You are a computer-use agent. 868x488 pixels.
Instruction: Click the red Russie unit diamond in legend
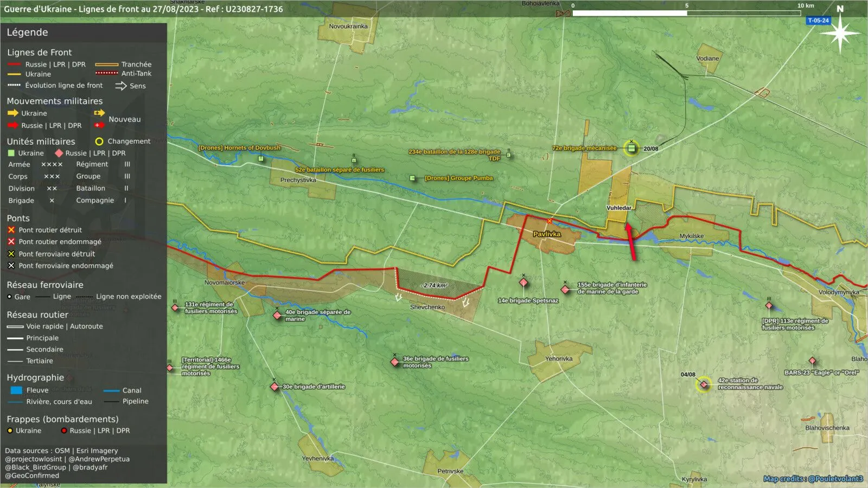pos(59,153)
